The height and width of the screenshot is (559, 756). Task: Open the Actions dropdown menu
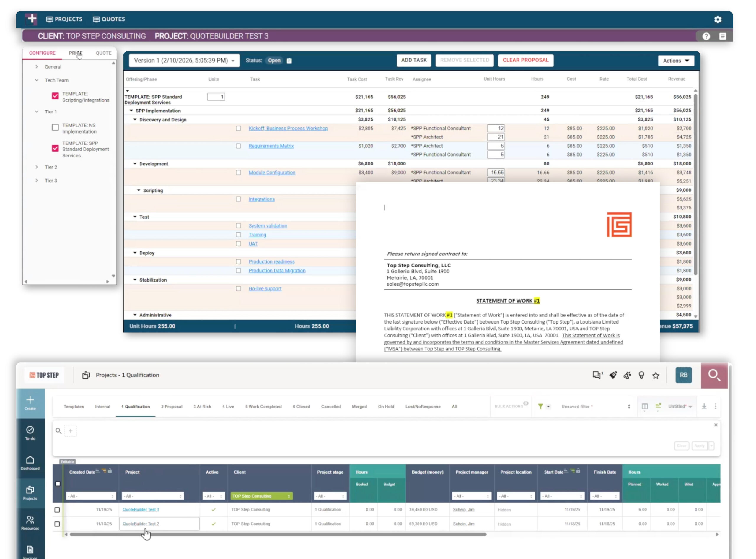(x=675, y=61)
